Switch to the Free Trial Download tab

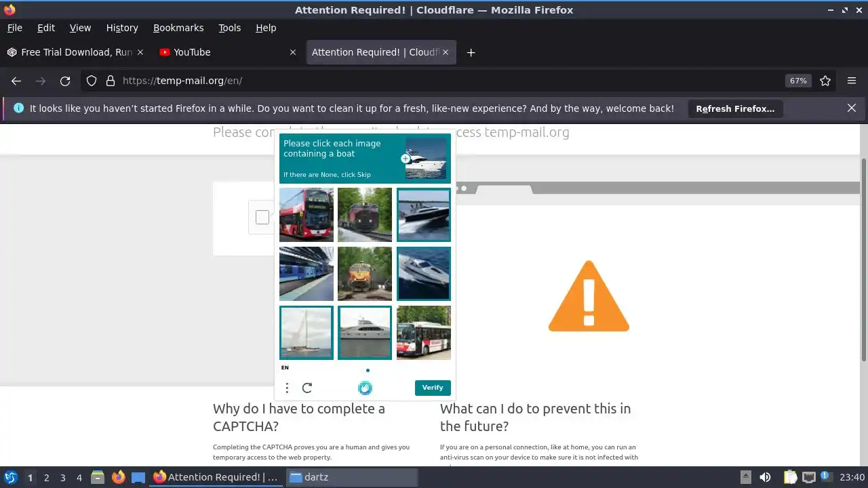tap(75, 52)
